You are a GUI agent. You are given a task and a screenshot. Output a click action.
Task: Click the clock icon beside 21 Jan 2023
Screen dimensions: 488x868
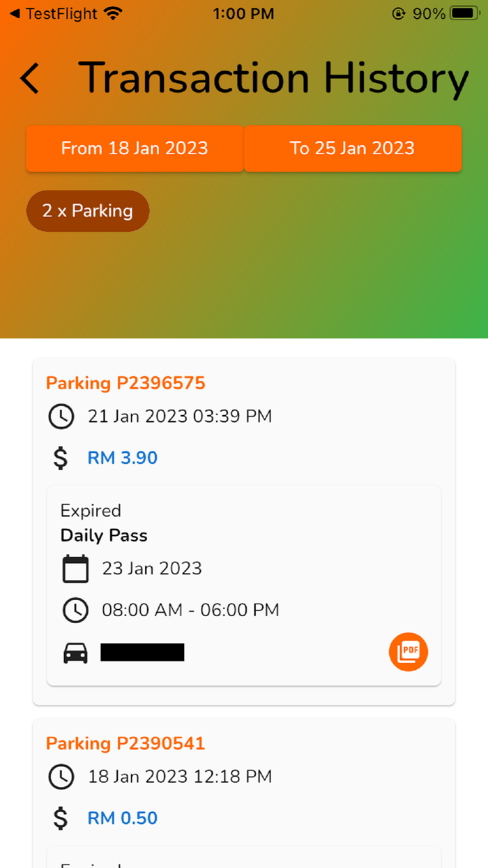coord(61,417)
